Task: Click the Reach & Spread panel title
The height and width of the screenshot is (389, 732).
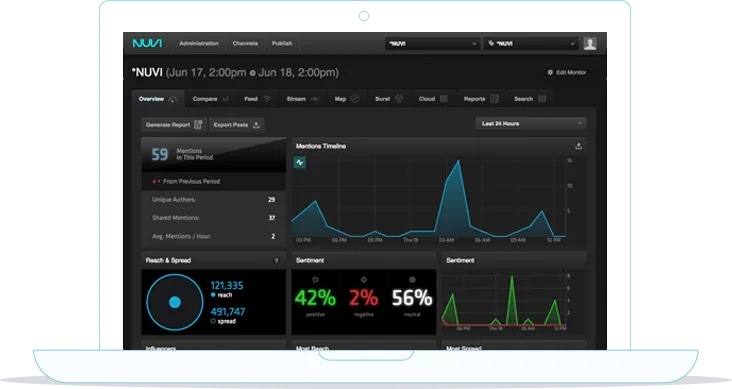Action: point(169,260)
